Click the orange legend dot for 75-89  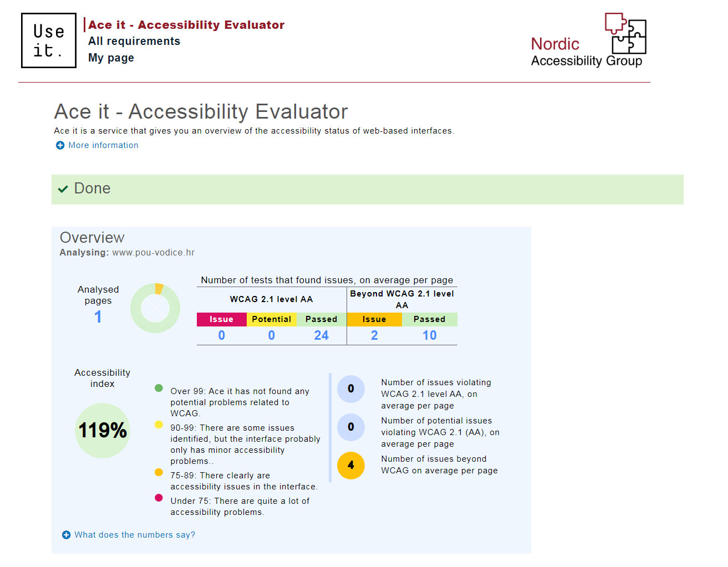pyautogui.click(x=159, y=472)
